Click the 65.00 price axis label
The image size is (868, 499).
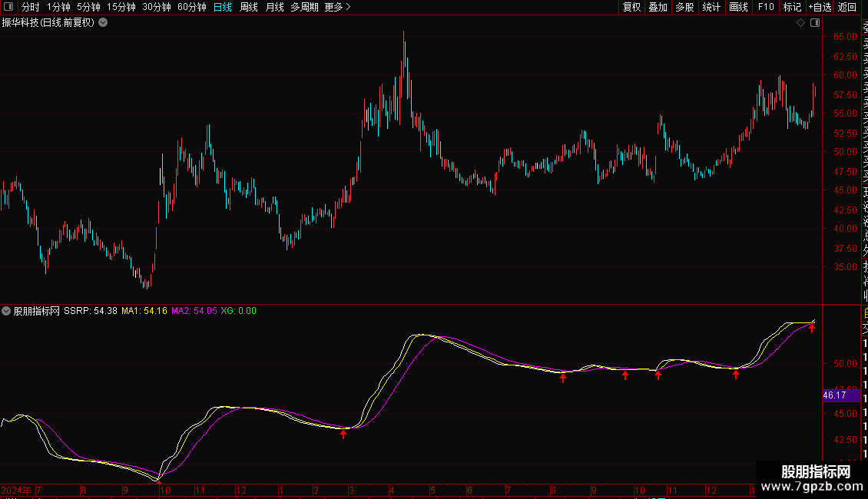(845, 37)
